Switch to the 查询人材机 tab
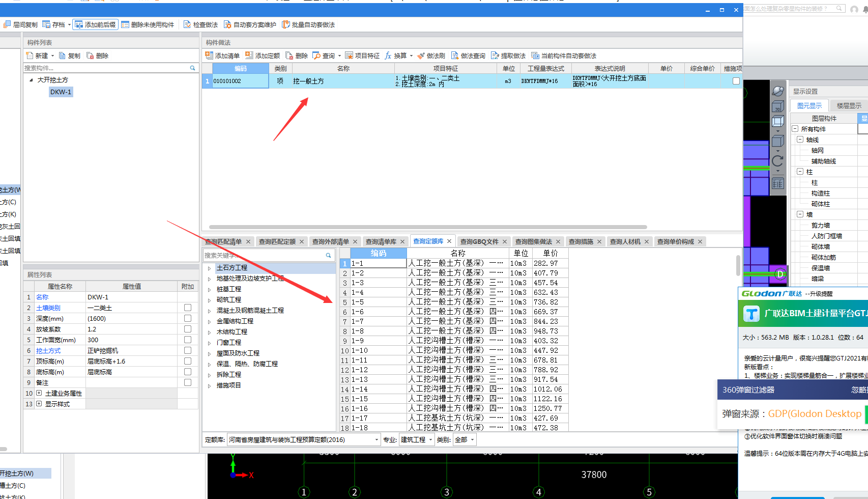 [x=625, y=241]
